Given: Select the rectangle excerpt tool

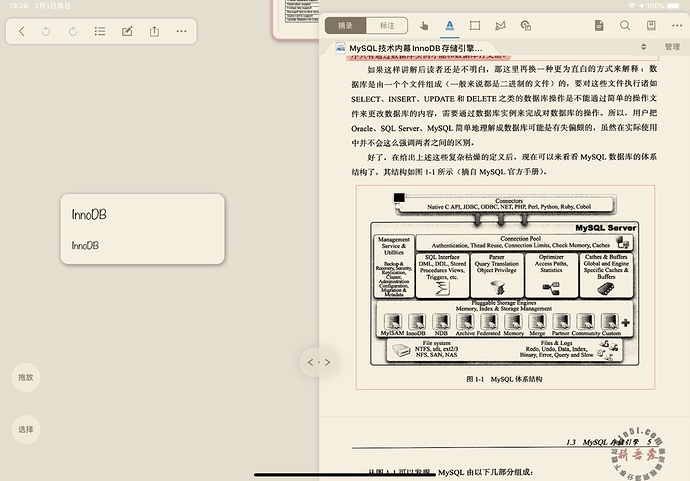Looking at the screenshot, I should click(x=475, y=26).
